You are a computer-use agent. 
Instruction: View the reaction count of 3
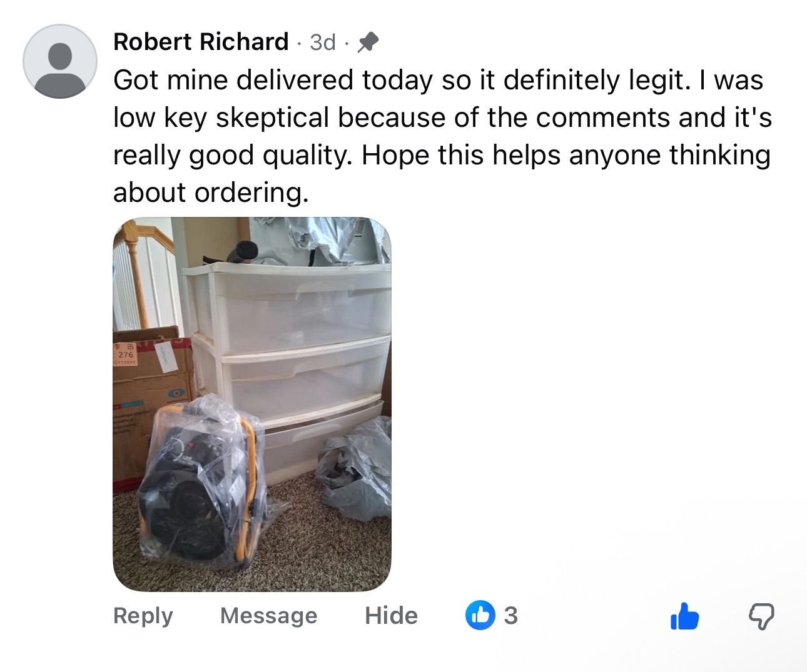[510, 616]
